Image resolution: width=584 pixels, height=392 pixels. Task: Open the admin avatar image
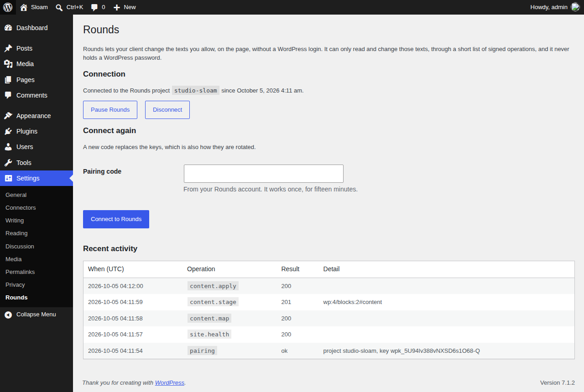(x=575, y=7)
